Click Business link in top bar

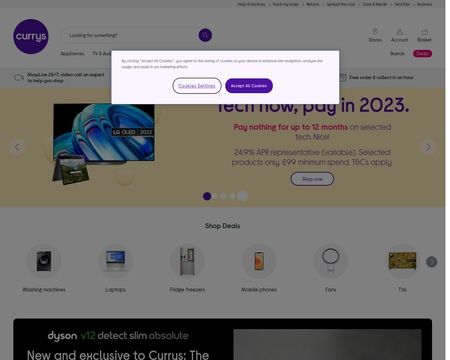pyautogui.click(x=425, y=4)
